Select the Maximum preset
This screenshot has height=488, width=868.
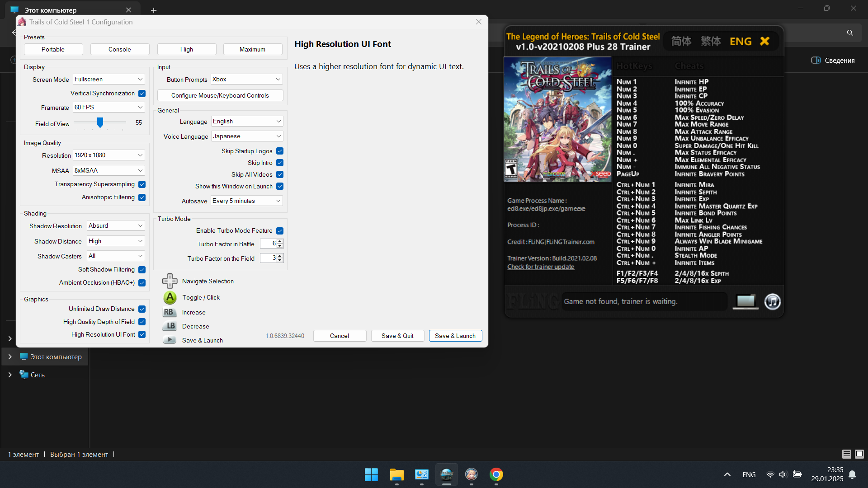253,49
